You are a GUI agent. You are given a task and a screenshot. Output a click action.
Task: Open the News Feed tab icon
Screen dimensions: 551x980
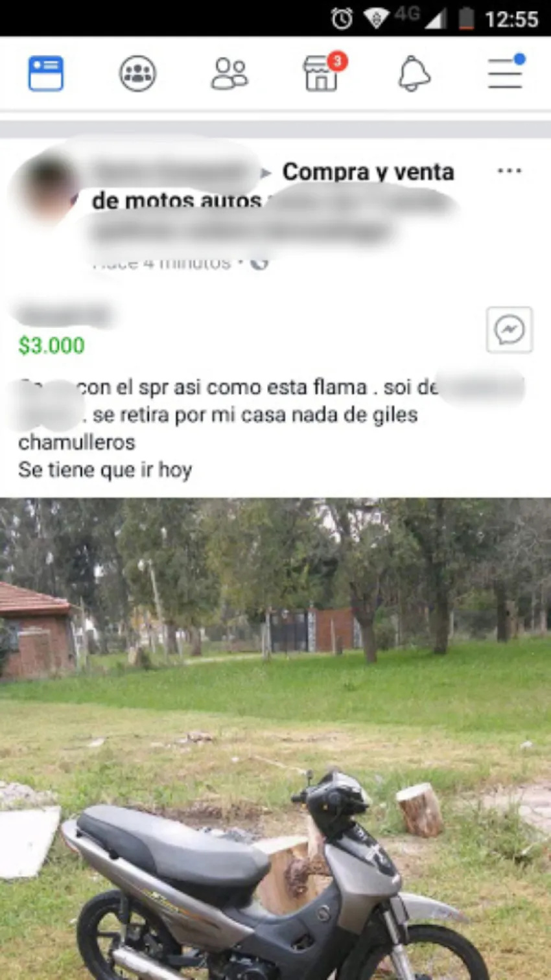pos(46,73)
